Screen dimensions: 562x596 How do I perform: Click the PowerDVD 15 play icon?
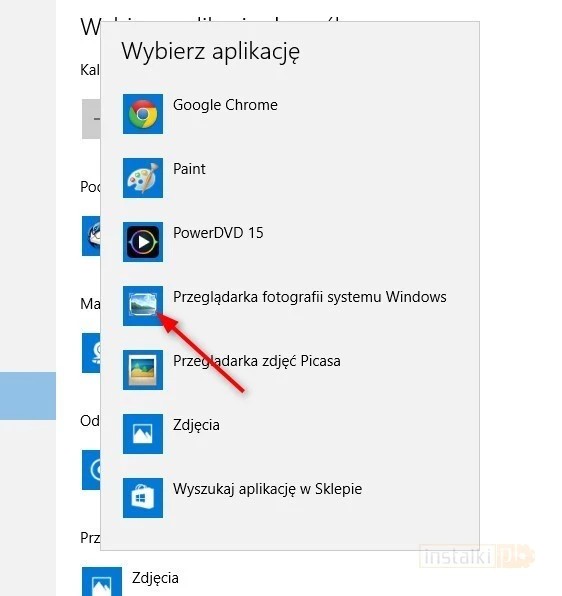[x=143, y=242]
